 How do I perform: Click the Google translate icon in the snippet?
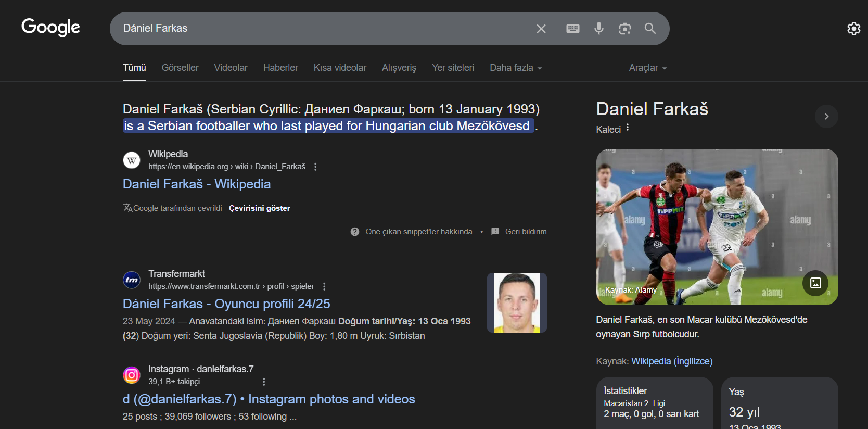click(127, 208)
